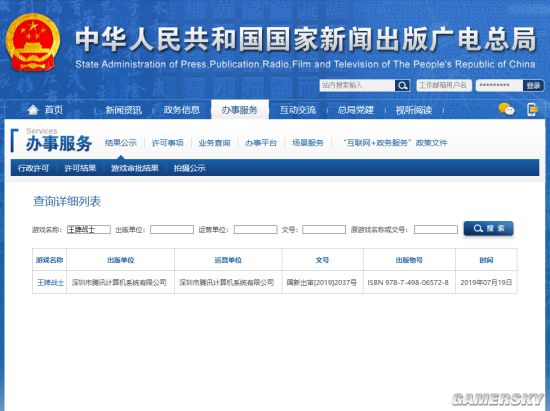550x411 pixels.
Task: Click the ISBN 978-7-498-06572-8 cell
Action: (x=408, y=282)
